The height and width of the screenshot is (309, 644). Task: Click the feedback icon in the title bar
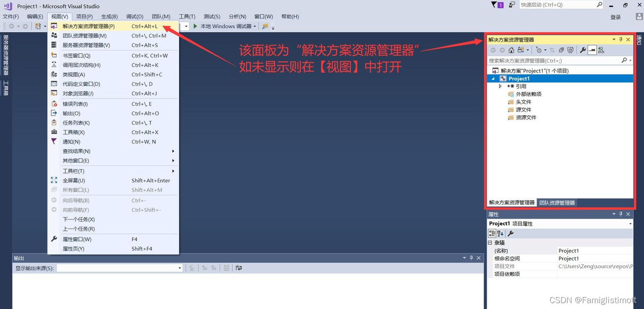click(512, 5)
